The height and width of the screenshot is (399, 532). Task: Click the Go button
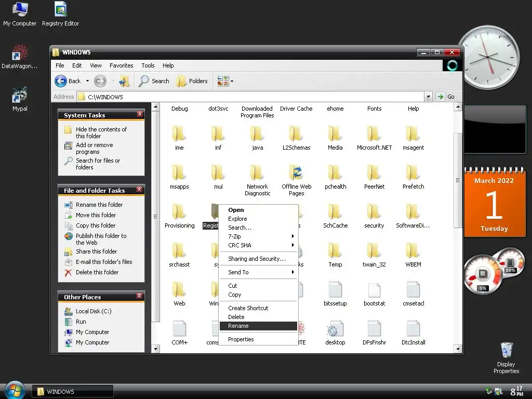[x=446, y=97]
